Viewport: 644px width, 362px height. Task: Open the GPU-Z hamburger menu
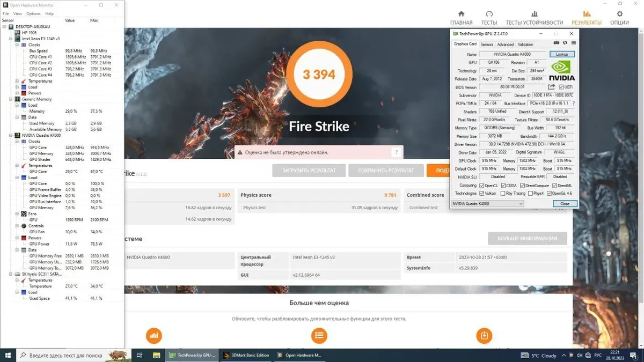(573, 43)
